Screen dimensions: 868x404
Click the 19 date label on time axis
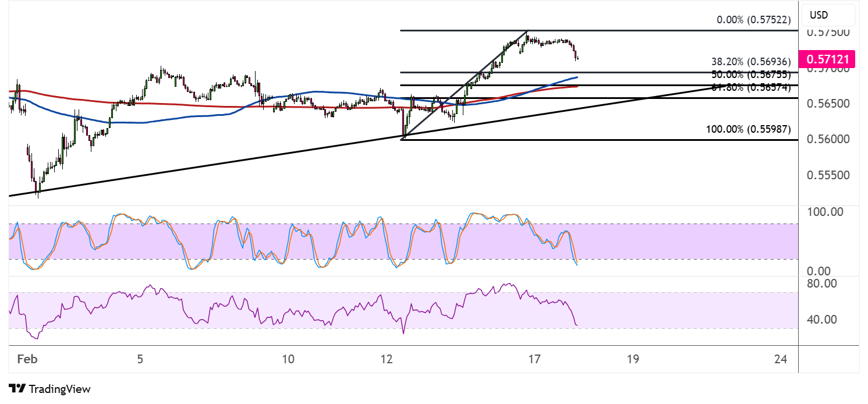(x=633, y=359)
